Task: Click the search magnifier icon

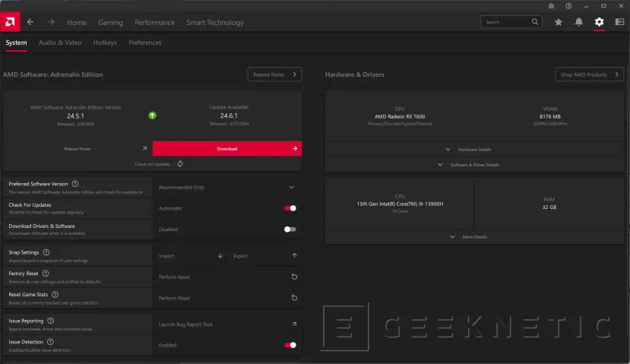Action: pyautogui.click(x=535, y=22)
